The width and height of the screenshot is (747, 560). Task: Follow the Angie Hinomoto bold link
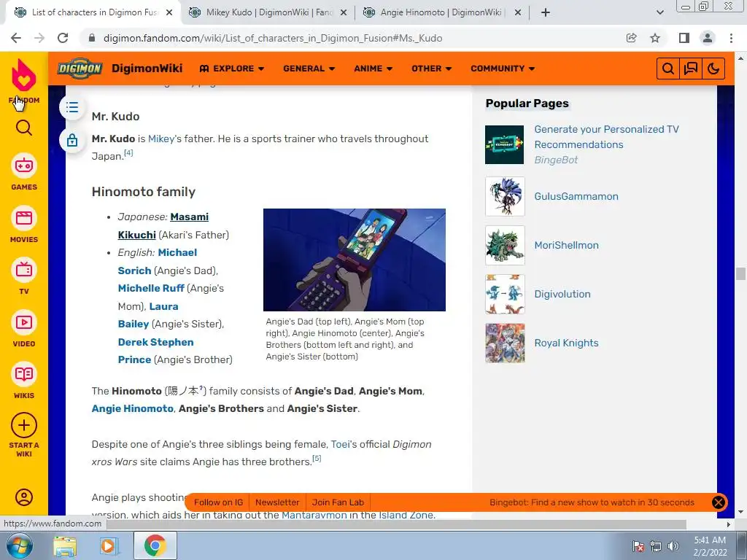click(x=133, y=408)
